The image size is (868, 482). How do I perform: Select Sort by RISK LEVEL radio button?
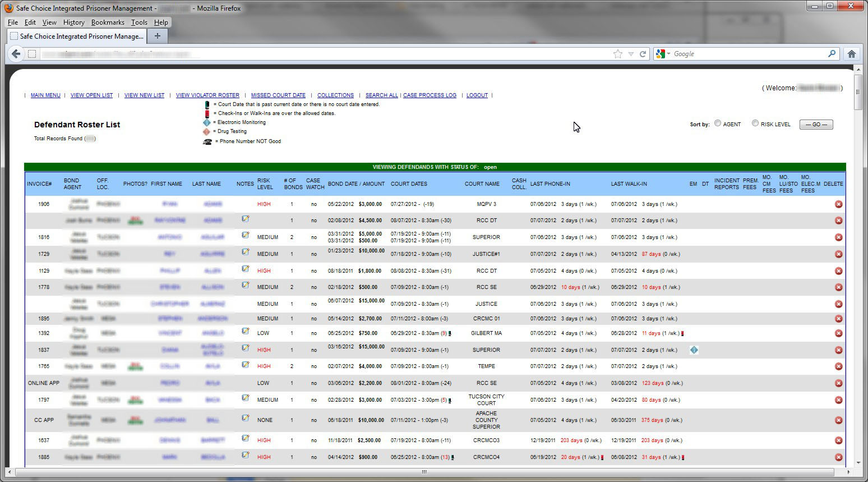pyautogui.click(x=755, y=123)
